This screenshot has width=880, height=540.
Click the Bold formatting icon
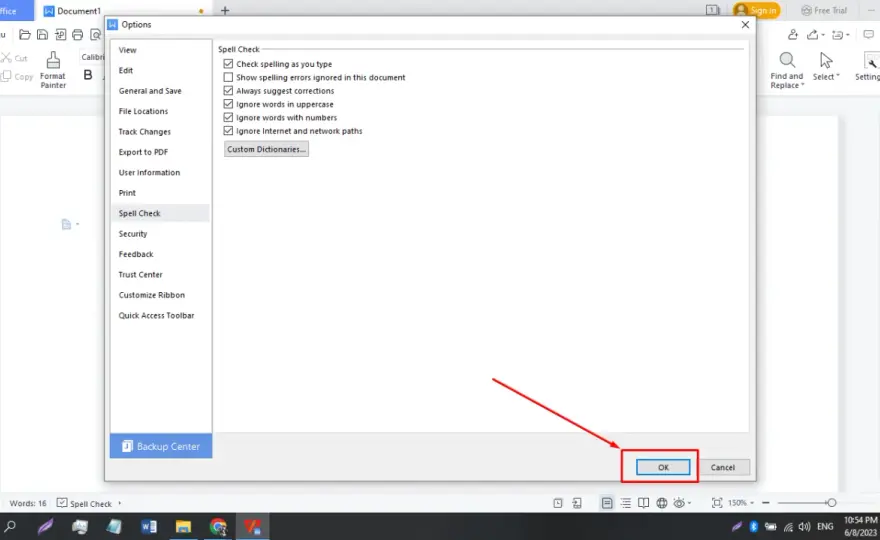(x=88, y=75)
